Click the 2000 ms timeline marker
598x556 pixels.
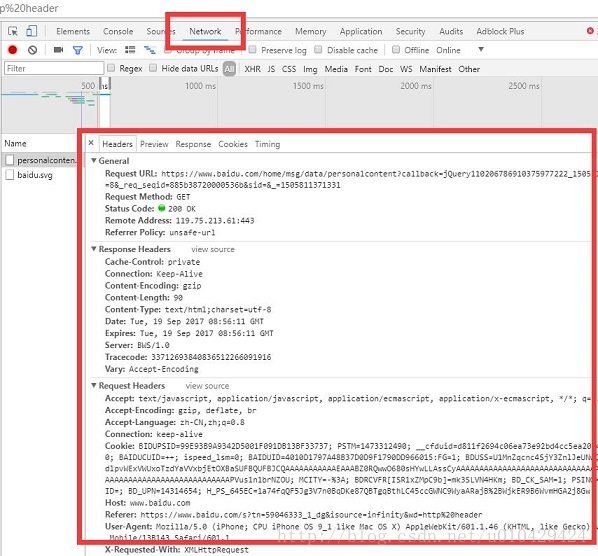point(416,85)
